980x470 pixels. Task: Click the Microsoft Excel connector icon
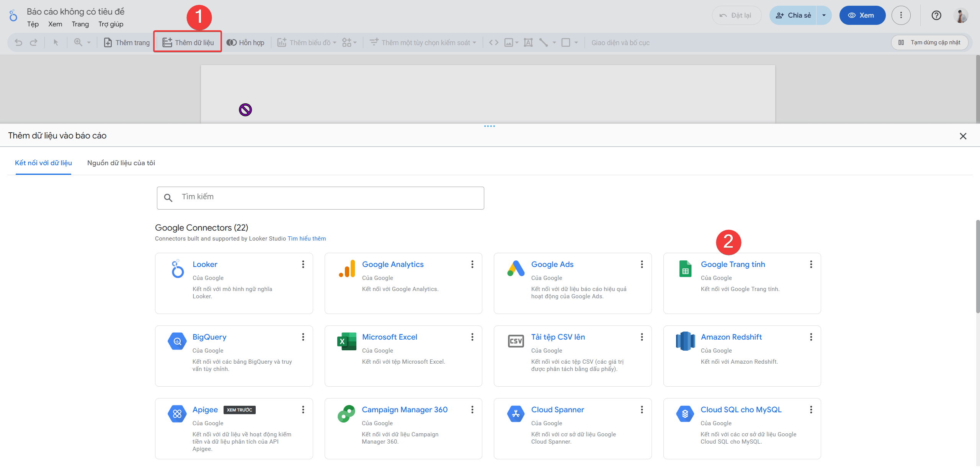(x=346, y=341)
